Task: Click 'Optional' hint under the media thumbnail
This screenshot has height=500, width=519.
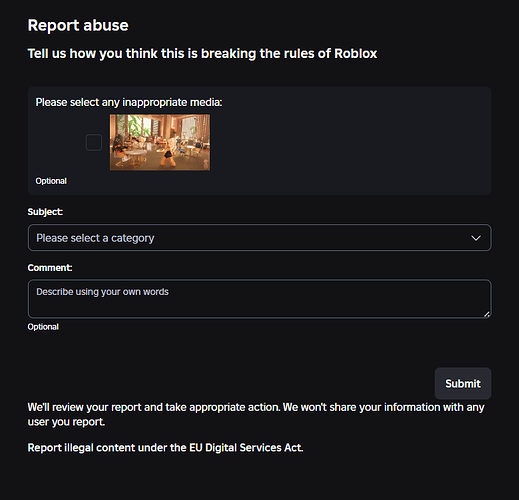Action: [51, 181]
